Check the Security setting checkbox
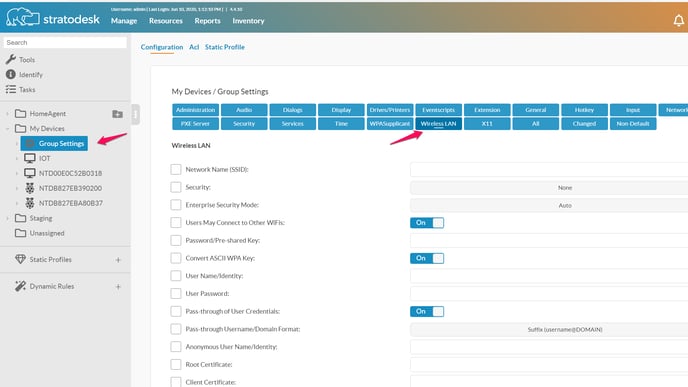Viewport: 688px width, 387px height. click(176, 187)
